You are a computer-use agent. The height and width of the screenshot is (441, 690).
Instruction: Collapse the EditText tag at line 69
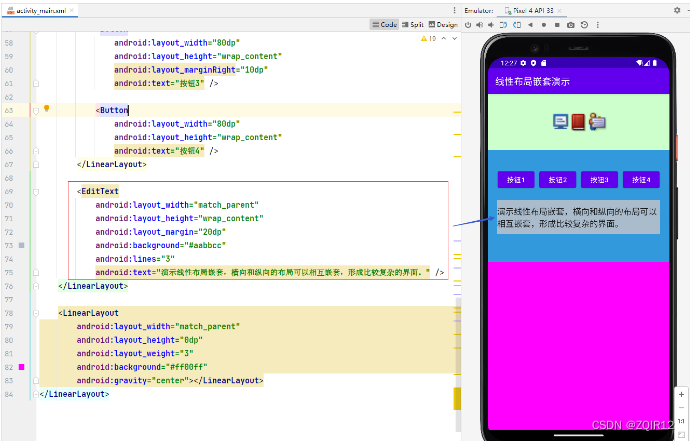(x=36, y=192)
